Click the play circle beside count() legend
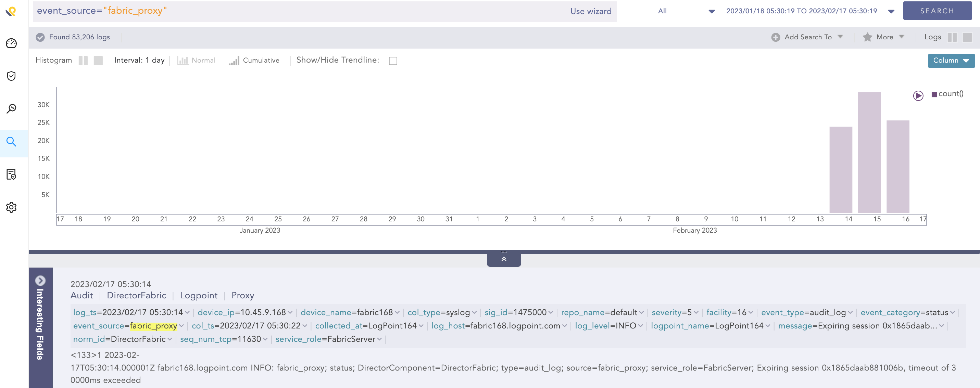The height and width of the screenshot is (388, 980). pos(918,96)
